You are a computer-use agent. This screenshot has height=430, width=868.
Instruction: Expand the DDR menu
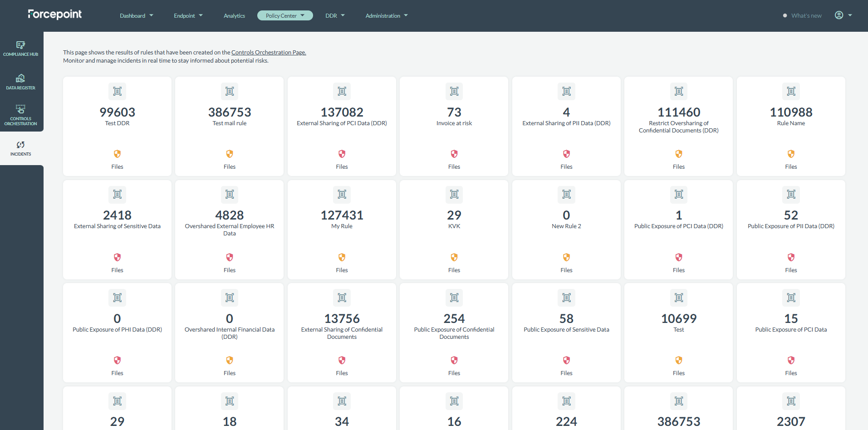coord(335,15)
